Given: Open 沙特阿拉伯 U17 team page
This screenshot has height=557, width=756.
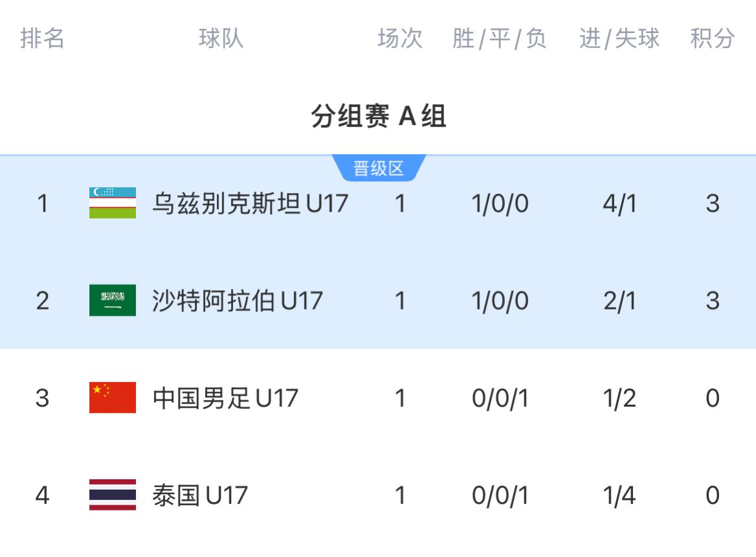Looking at the screenshot, I should [x=237, y=301].
